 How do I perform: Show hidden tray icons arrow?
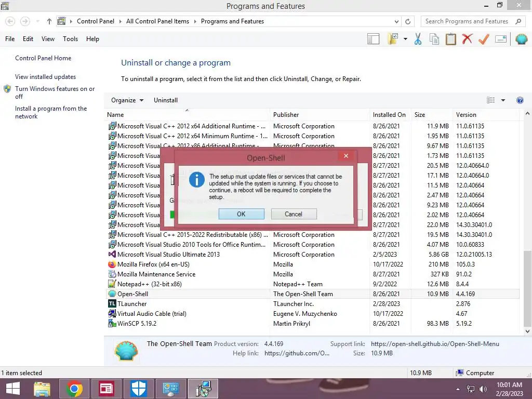(458, 389)
